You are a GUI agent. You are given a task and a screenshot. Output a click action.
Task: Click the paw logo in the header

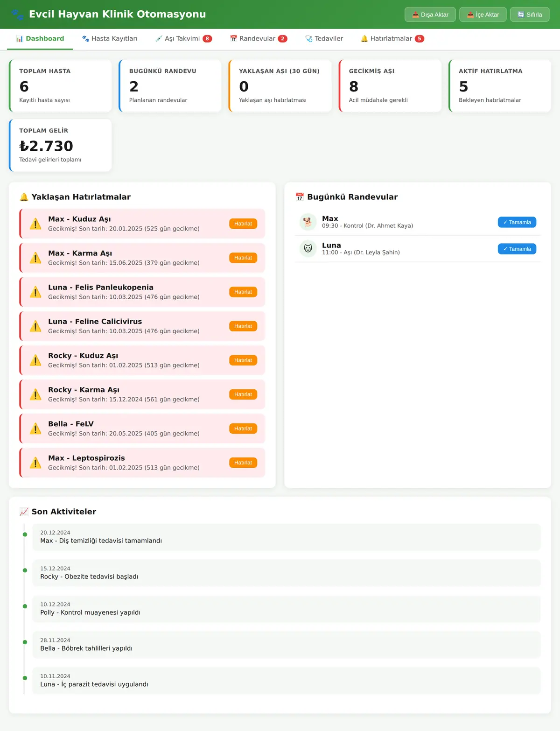[17, 14]
